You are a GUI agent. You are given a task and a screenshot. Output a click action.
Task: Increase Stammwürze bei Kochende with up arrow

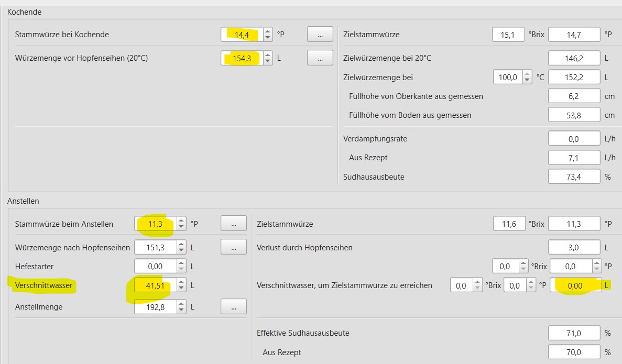coord(268,31)
